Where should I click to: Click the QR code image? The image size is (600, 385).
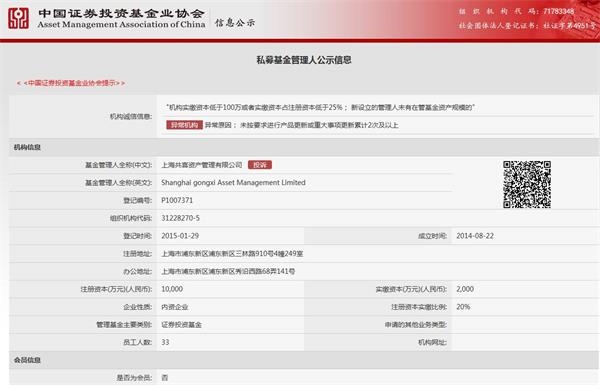[x=527, y=184]
